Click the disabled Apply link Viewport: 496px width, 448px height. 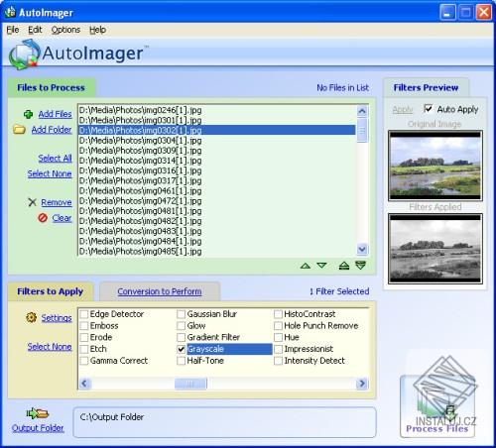tap(403, 109)
